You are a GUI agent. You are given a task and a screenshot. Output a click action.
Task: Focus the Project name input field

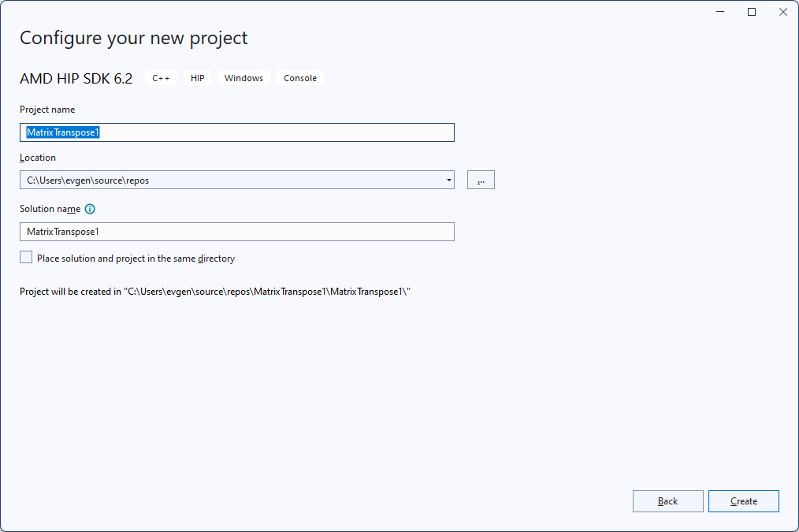pos(236,132)
